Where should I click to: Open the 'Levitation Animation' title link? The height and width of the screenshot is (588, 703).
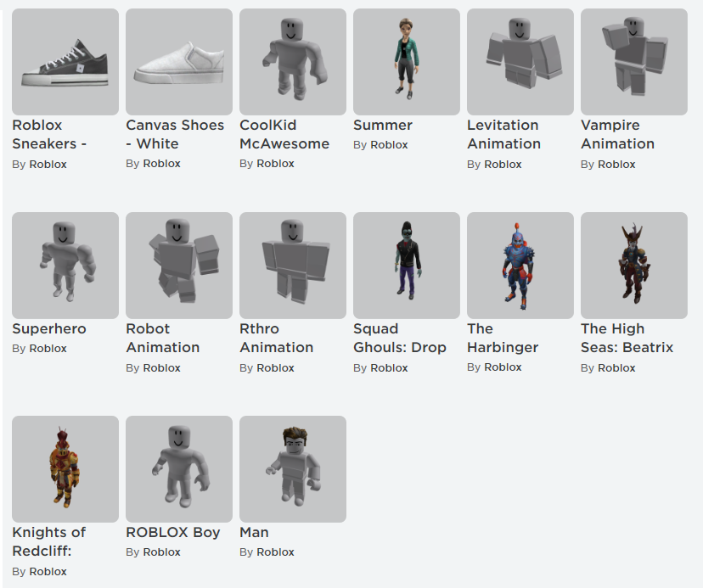503,134
